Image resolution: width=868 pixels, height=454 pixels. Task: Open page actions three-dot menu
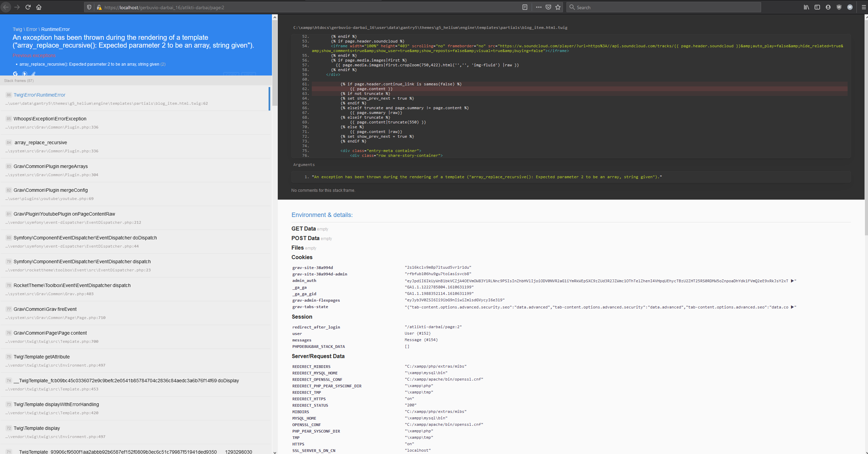pyautogui.click(x=539, y=7)
